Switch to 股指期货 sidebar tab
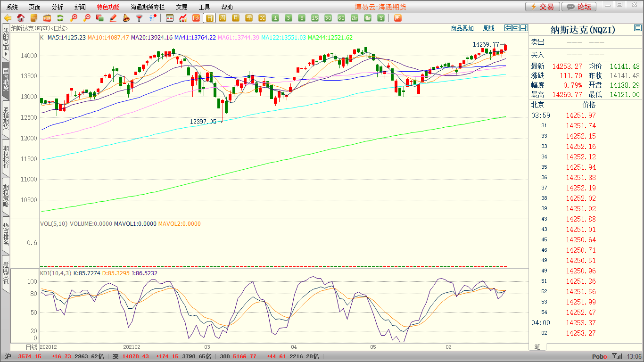 tap(6, 119)
